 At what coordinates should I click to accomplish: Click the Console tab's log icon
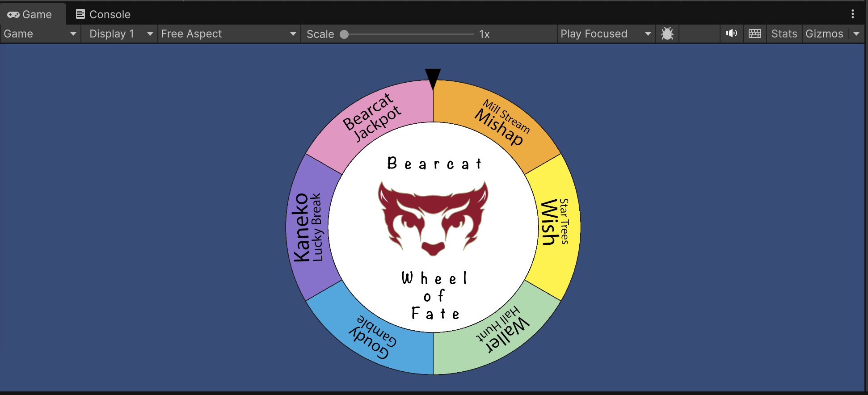80,14
